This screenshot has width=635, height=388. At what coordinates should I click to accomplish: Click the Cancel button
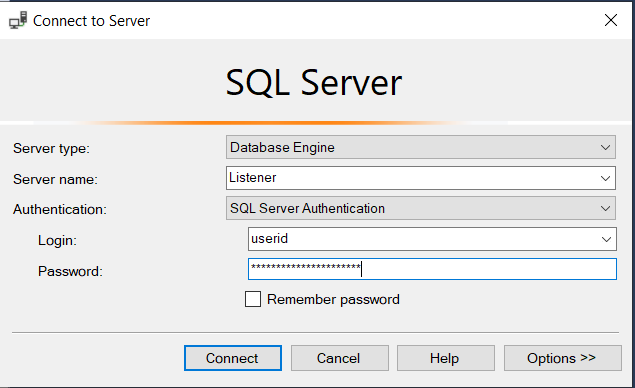tap(340, 358)
